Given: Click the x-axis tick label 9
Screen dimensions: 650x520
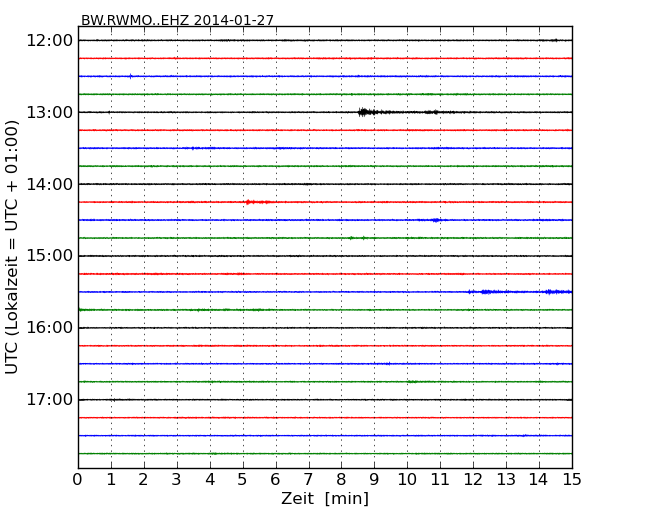Looking at the screenshot, I should (x=374, y=480).
